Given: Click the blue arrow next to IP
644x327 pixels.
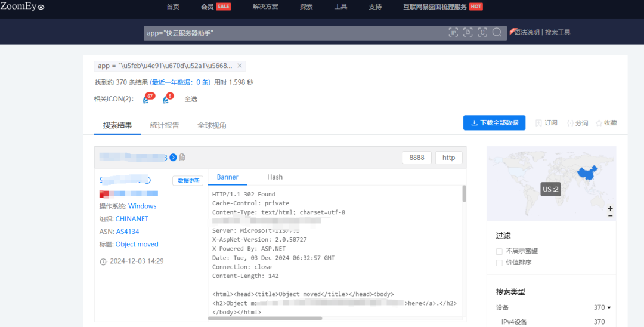Looking at the screenshot, I should [x=173, y=158].
